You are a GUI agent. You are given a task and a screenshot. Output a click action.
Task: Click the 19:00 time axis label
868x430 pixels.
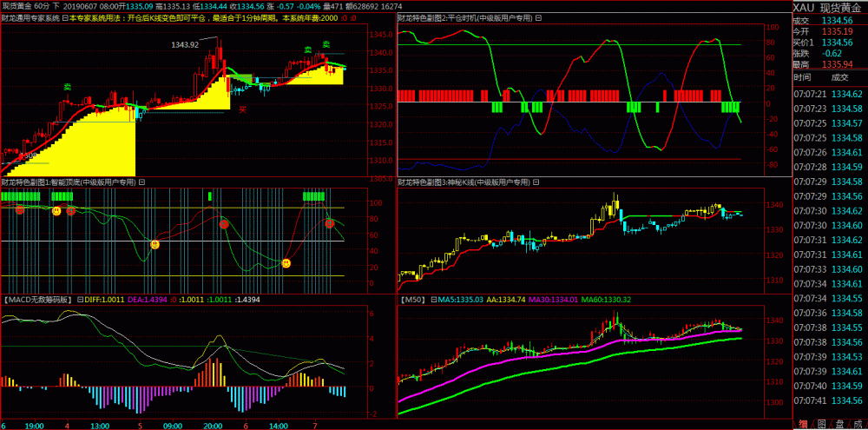tap(35, 426)
